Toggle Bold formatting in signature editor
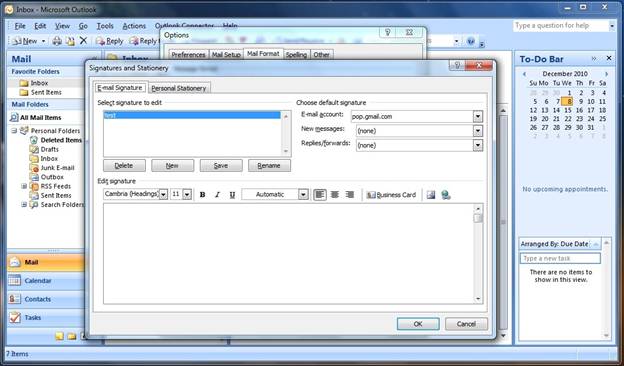The image size is (624, 366). 203,195
